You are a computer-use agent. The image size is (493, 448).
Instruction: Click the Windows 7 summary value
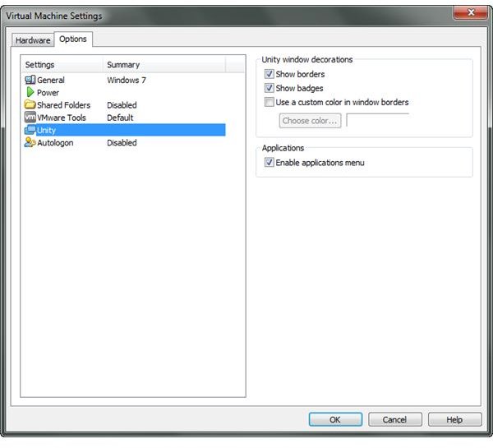pos(127,81)
